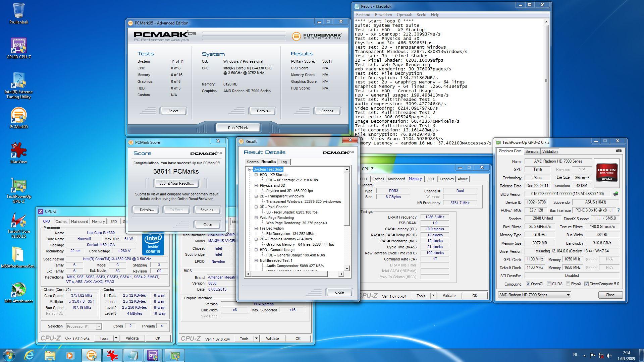Switch to Kladblok notepad in the taskbar
The height and width of the screenshot is (362, 644).
[133, 355]
